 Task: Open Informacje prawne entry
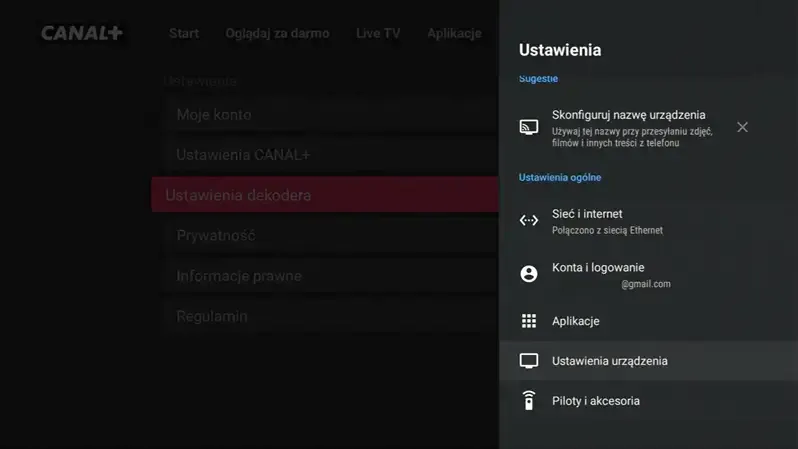tap(331, 276)
